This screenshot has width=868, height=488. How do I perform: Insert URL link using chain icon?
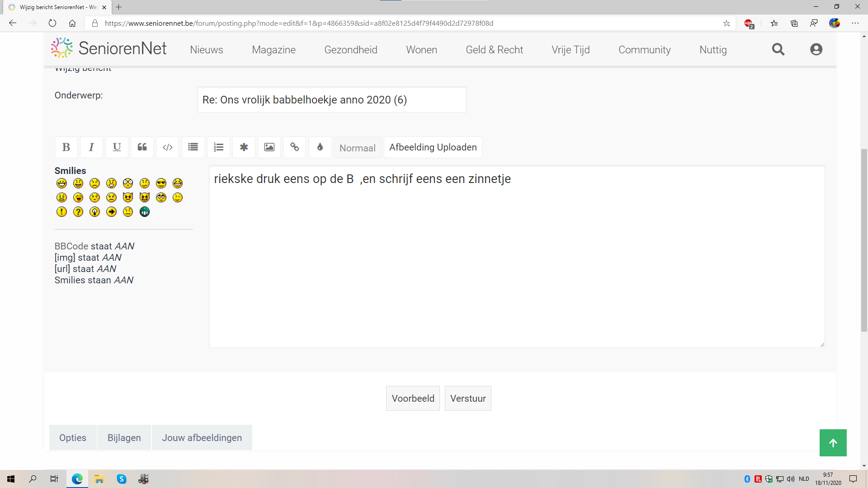[294, 147]
